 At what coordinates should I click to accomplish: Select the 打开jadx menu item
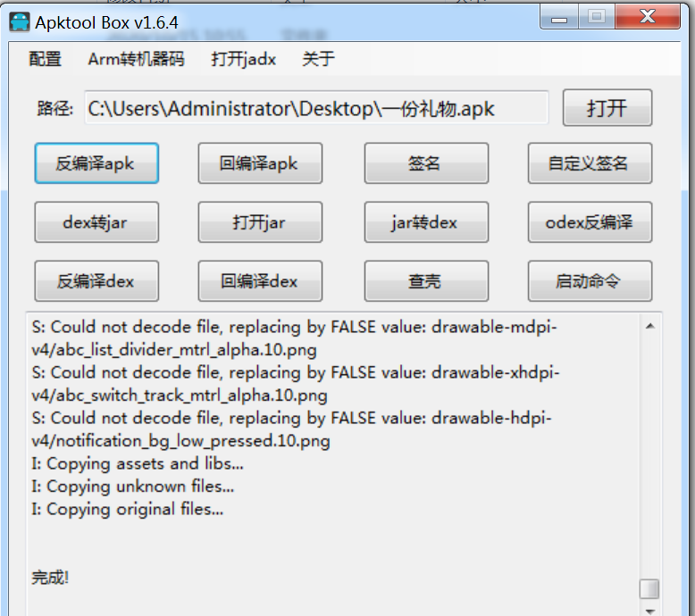coord(243,59)
